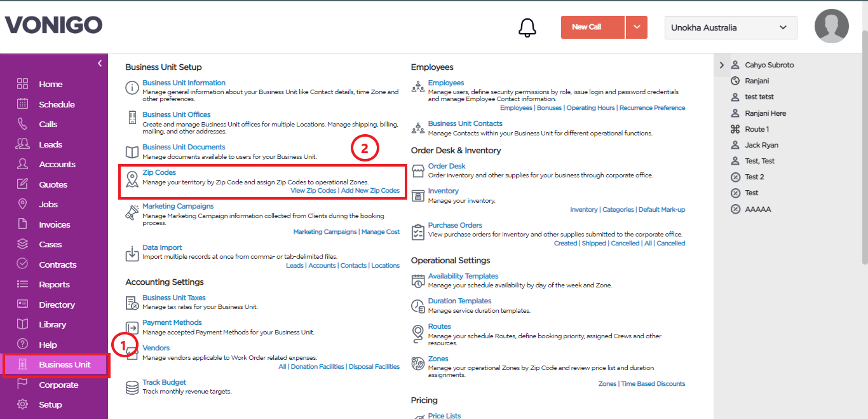The image size is (868, 419).
Task: Open the user profile avatar
Action: coord(832,27)
